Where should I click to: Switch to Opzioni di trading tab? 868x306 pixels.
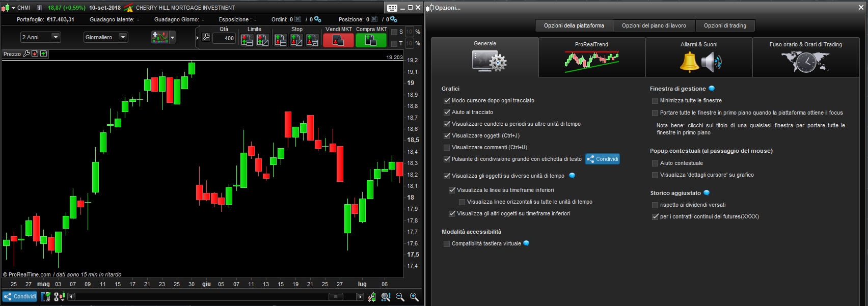[x=725, y=25]
